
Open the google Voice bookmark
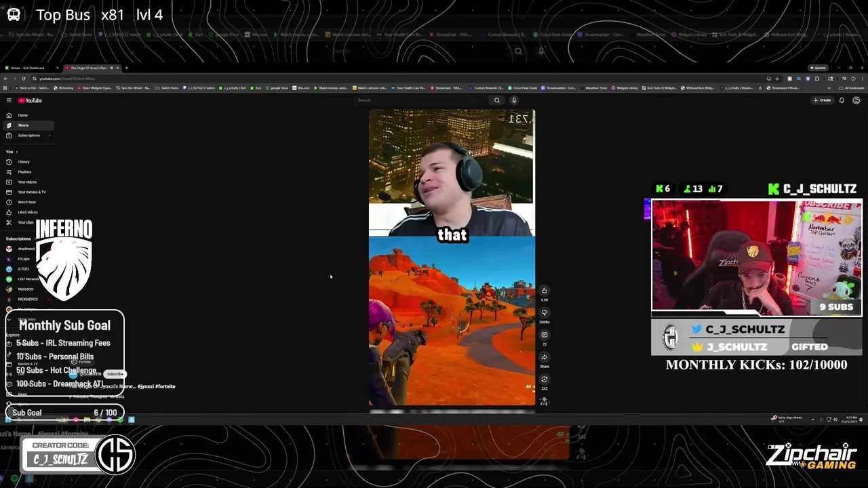(x=276, y=88)
